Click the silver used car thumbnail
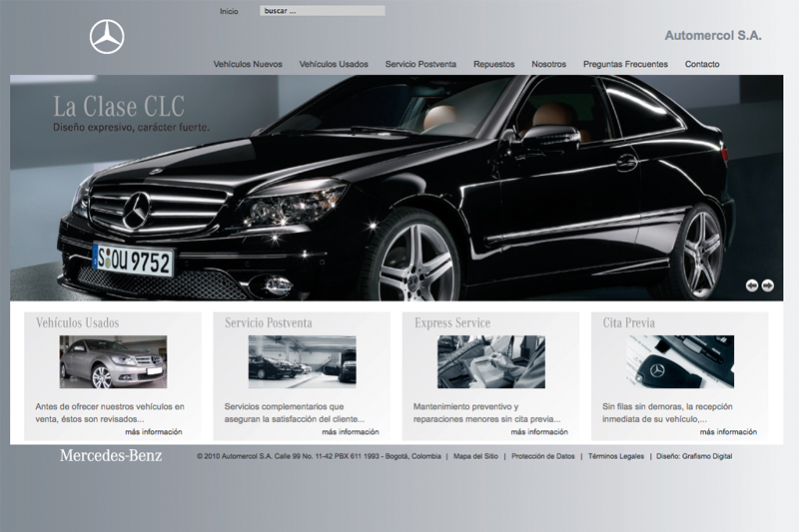Image resolution: width=799 pixels, height=532 pixels. 113,361
